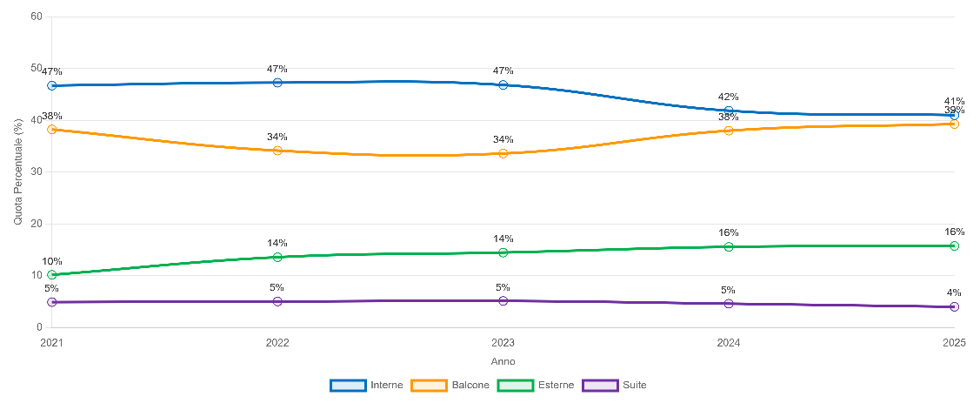Image resolution: width=980 pixels, height=410 pixels.
Task: Select the Suite data point for 2023
Action: [x=503, y=301]
